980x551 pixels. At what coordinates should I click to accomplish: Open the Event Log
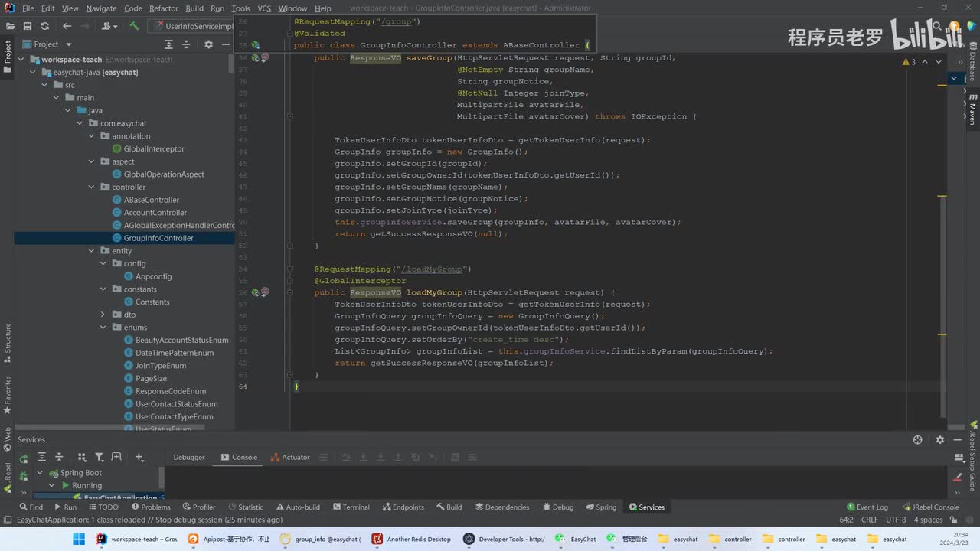pyautogui.click(x=867, y=507)
